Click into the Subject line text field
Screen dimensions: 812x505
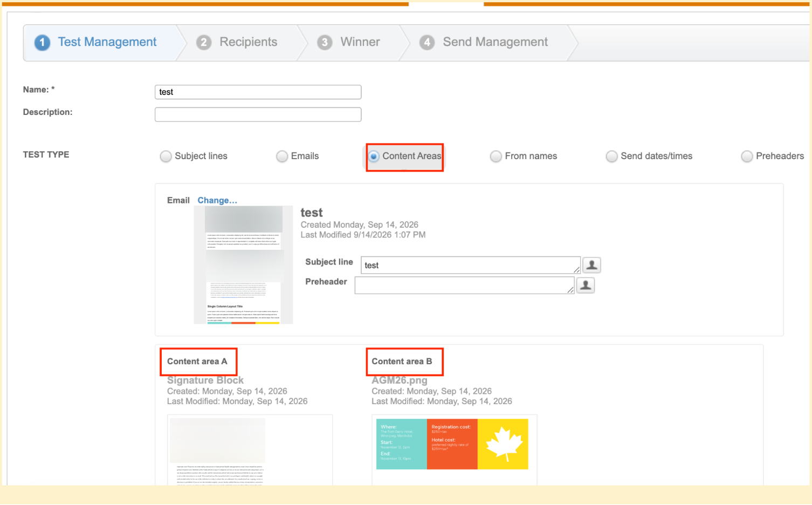[x=471, y=265]
